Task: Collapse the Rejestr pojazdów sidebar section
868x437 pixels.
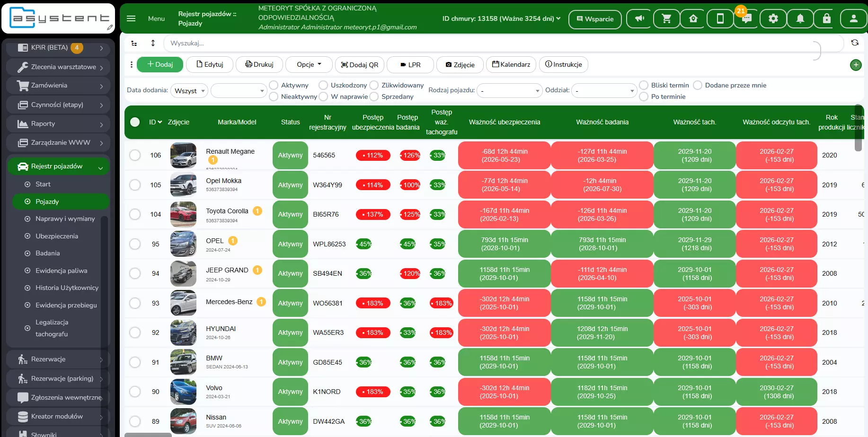Action: tap(58, 166)
